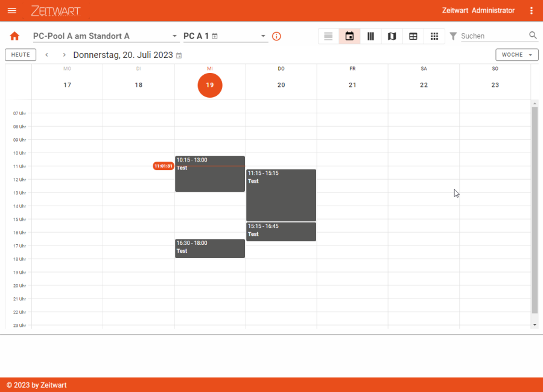This screenshot has width=543, height=392.
Task: Open the three-dot options menu
Action: tap(531, 11)
